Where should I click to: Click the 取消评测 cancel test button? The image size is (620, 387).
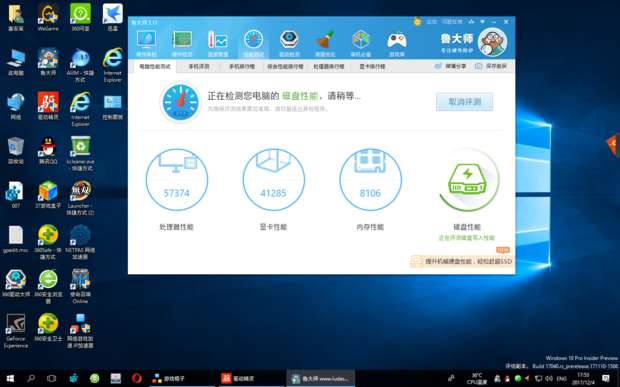pos(464,102)
